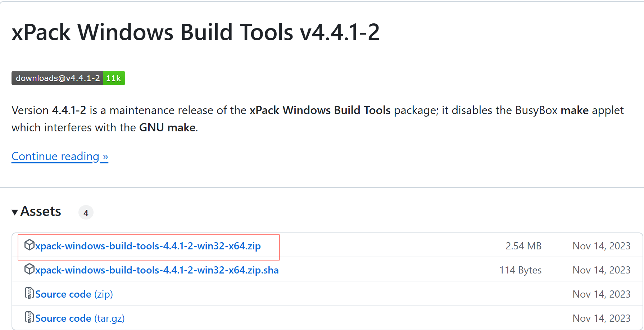
Task: Click the archive icon beside Source code (tar.gz)
Action: (29, 317)
